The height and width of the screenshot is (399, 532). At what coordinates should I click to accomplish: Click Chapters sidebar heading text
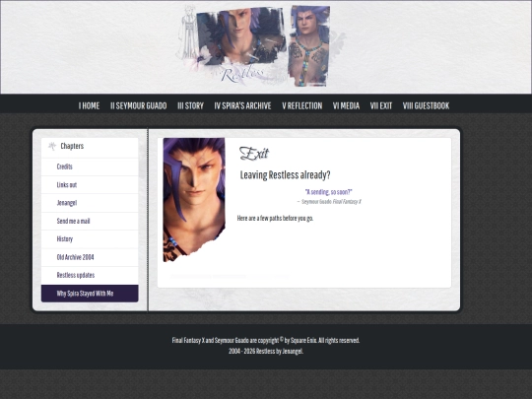[72, 146]
